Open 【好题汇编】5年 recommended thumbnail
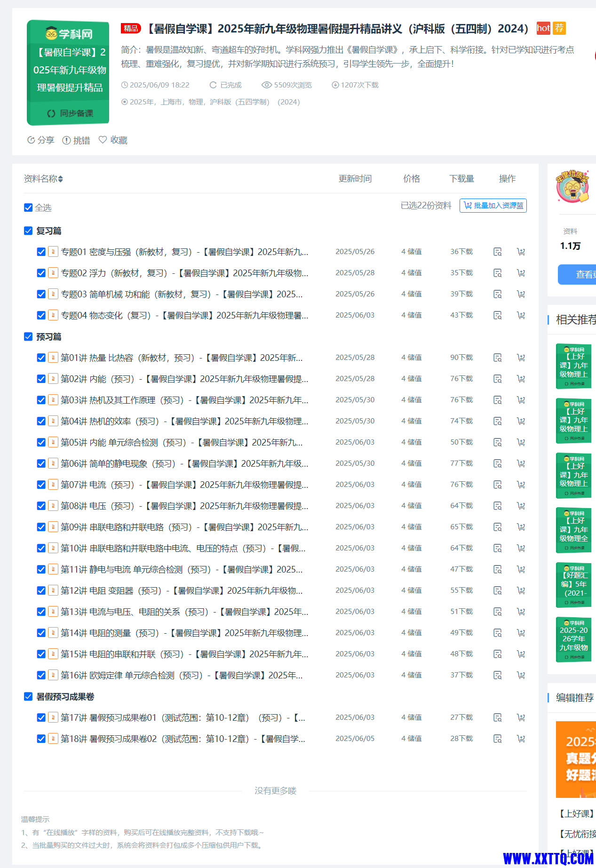This screenshot has height=868, width=596. (573, 585)
